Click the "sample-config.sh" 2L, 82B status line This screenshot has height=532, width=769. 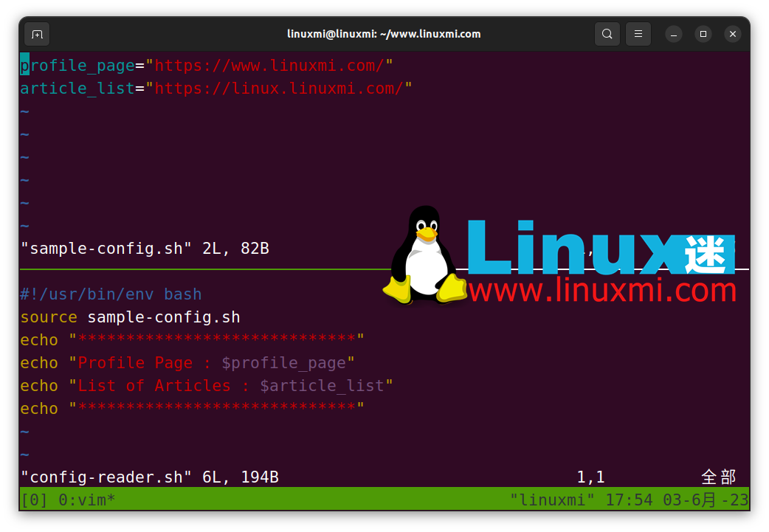click(145, 249)
